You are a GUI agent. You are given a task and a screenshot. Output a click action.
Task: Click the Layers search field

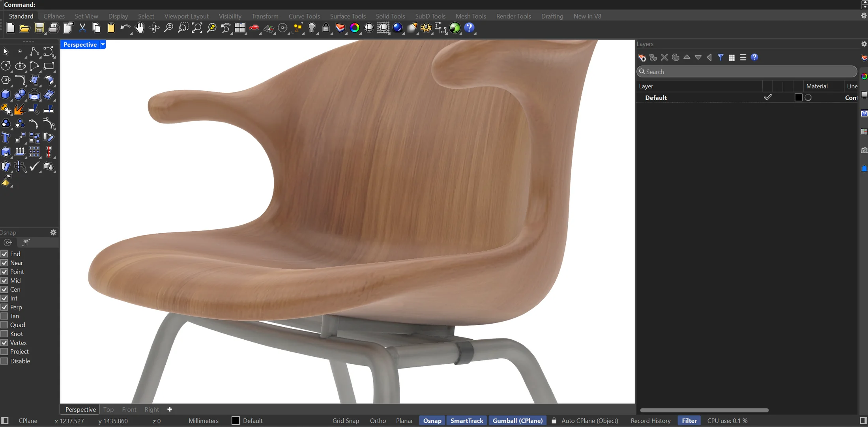[746, 72]
